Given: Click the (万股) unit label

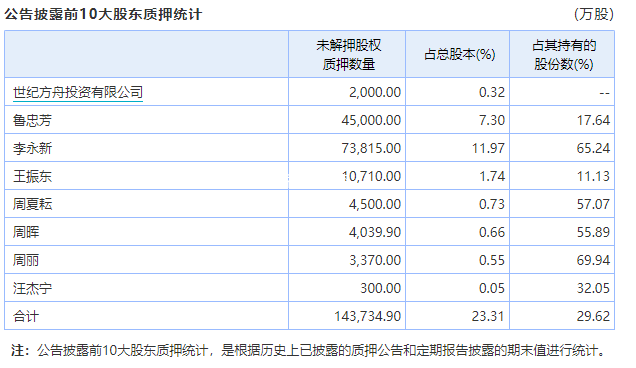Looking at the screenshot, I should click(594, 15).
